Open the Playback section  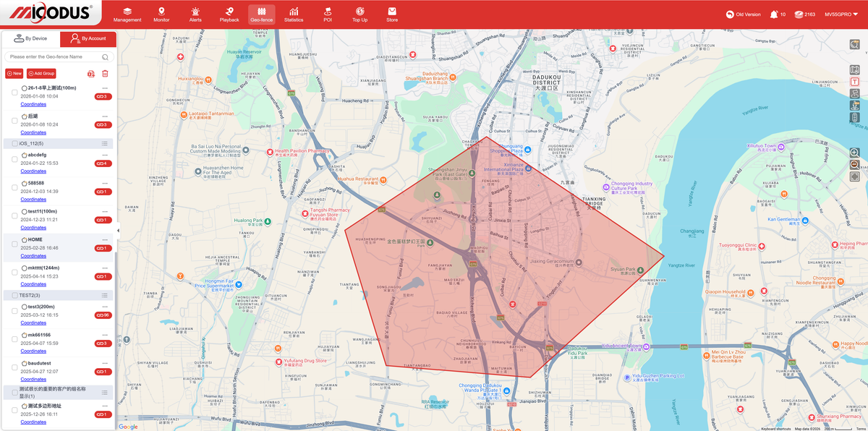click(x=229, y=14)
